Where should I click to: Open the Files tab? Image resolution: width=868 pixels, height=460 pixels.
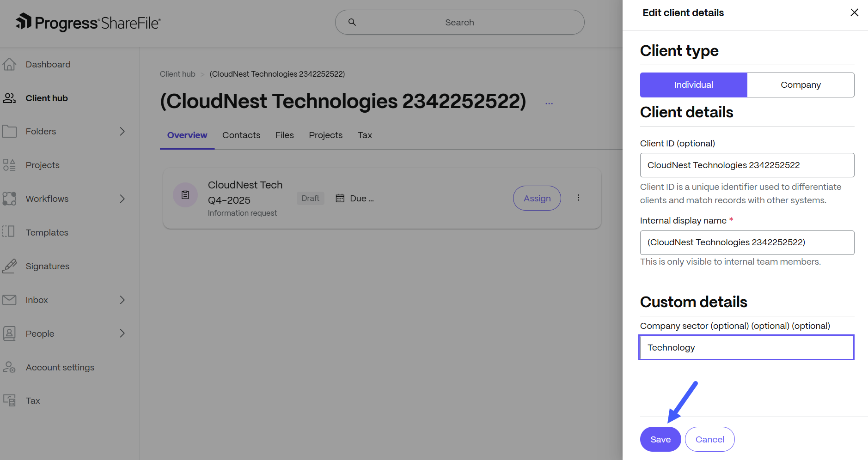point(284,135)
